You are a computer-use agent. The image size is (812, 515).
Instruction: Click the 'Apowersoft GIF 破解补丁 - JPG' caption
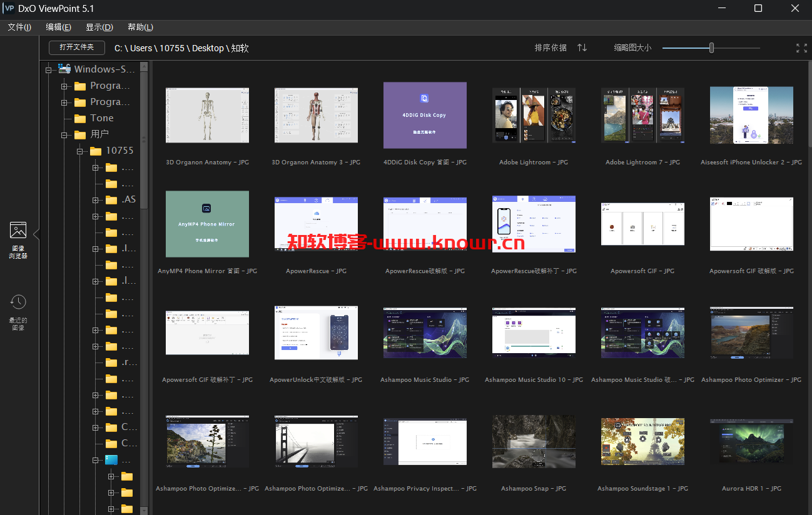click(207, 380)
